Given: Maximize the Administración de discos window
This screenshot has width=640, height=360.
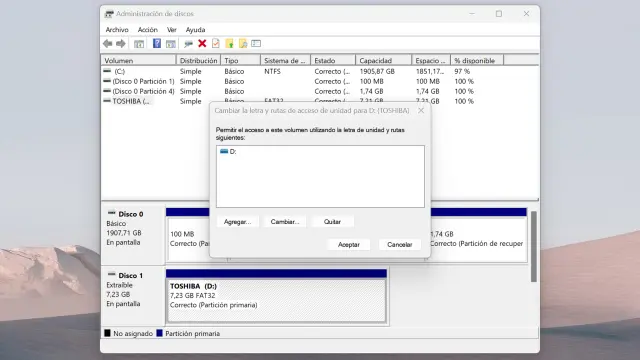Looking at the screenshot, I should click(499, 14).
